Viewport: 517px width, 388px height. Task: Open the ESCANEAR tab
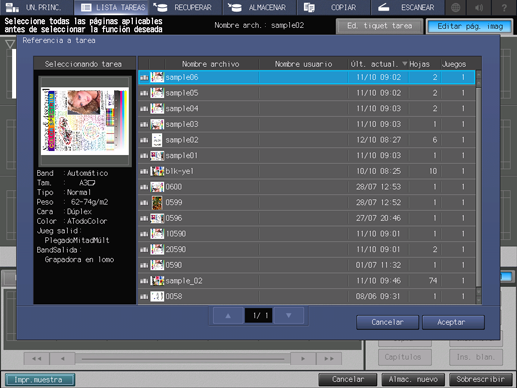point(408,7)
